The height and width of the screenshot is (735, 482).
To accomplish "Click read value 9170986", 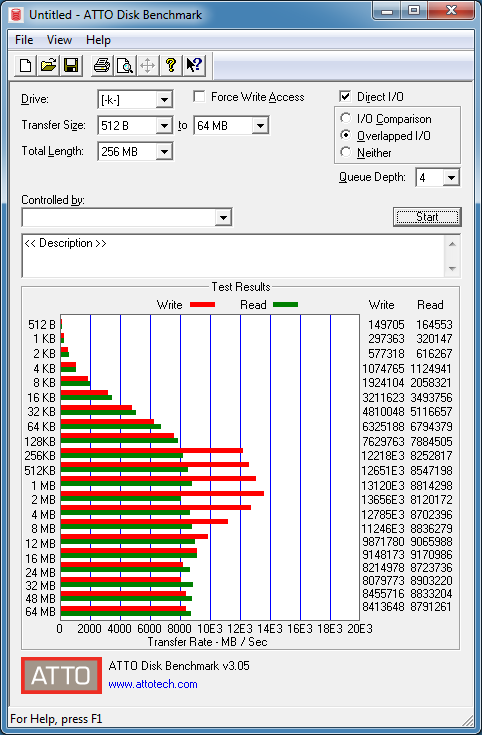I will point(431,555).
